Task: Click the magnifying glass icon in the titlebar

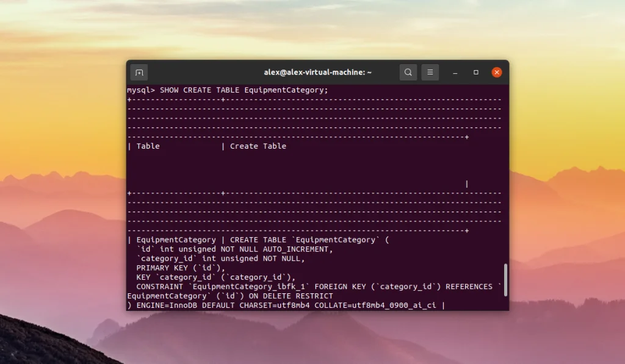Action: [x=408, y=71]
